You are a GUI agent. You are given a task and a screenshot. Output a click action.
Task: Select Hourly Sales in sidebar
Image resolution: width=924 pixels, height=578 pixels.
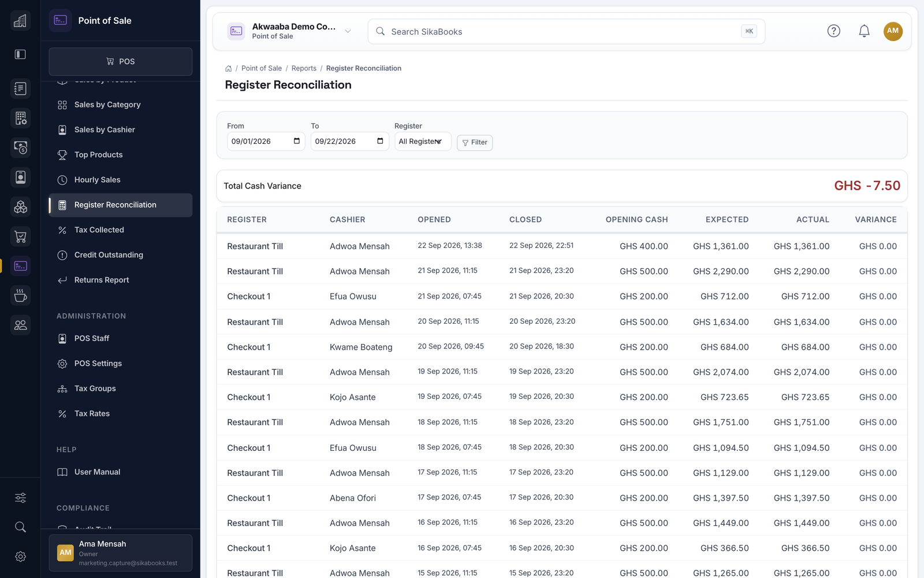[x=120, y=180]
